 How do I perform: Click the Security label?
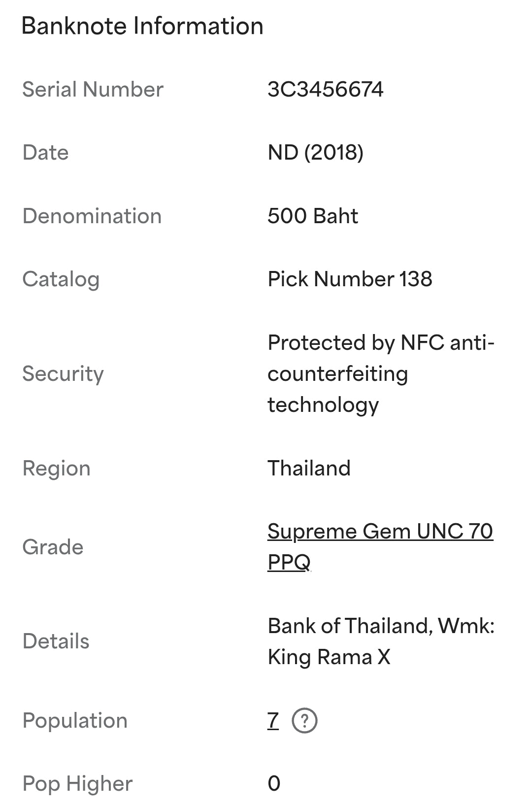point(63,374)
